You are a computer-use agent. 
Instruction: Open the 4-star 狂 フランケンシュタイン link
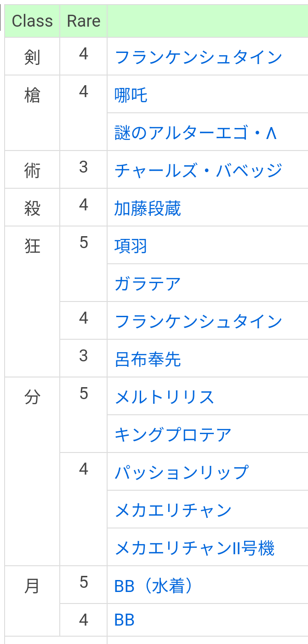(x=198, y=321)
